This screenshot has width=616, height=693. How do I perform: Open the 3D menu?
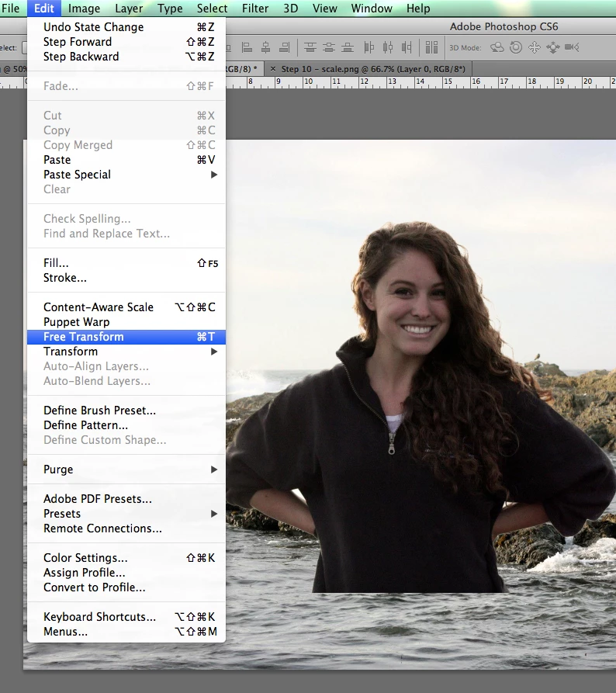point(290,9)
